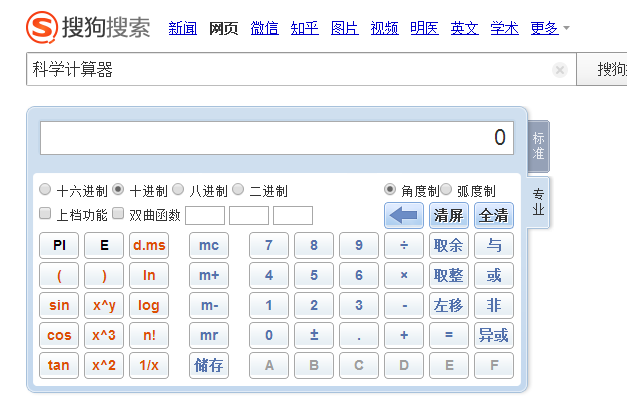Switch to the 专业 professional calculator tab

(538, 202)
